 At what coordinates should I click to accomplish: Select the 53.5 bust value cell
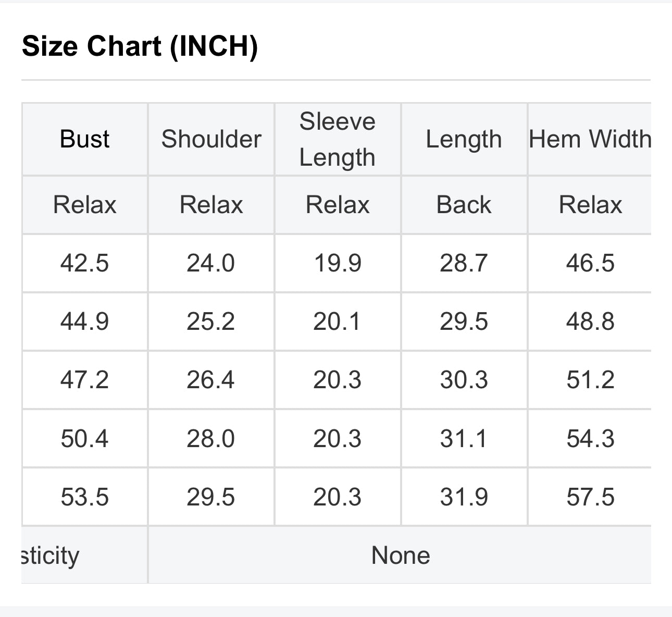tap(85, 497)
